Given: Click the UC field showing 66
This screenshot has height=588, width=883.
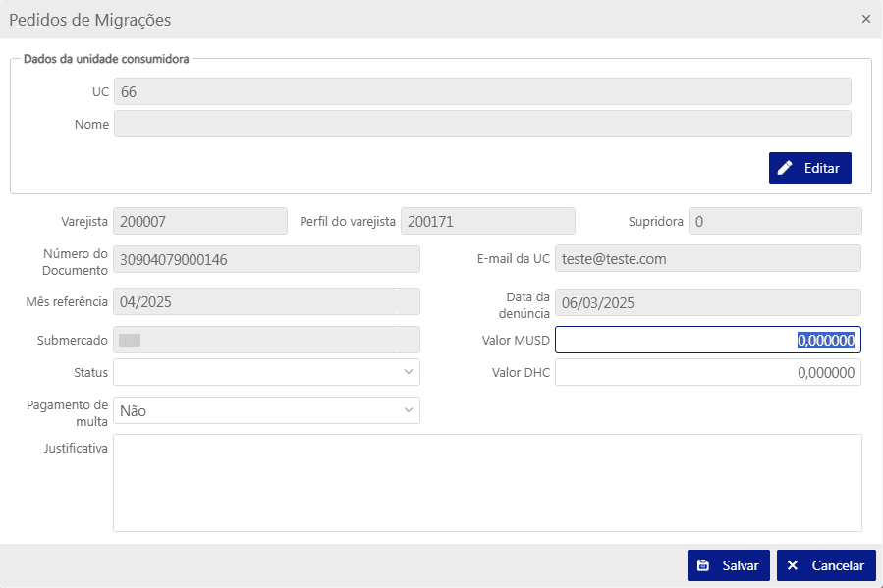Looking at the screenshot, I should tap(482, 91).
